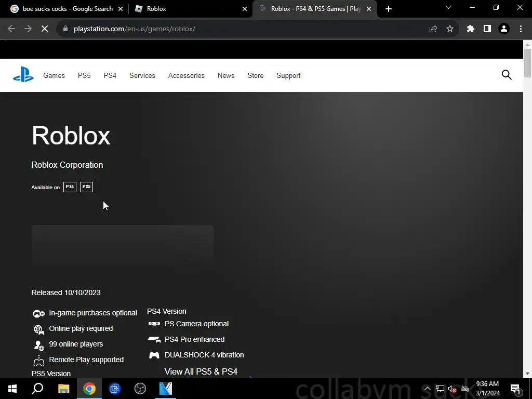The image size is (532, 399).
Task: Bookmark this page with the star icon
Action: tap(449, 29)
